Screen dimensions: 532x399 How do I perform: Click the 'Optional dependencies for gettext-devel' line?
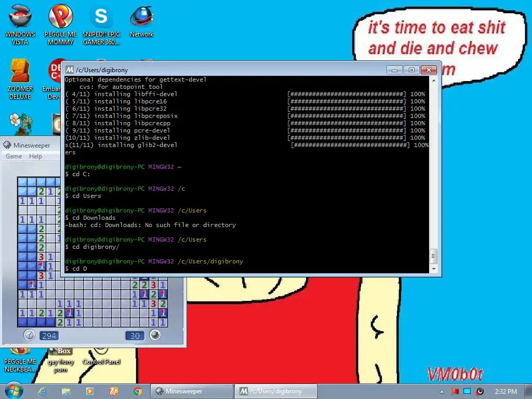(136, 79)
